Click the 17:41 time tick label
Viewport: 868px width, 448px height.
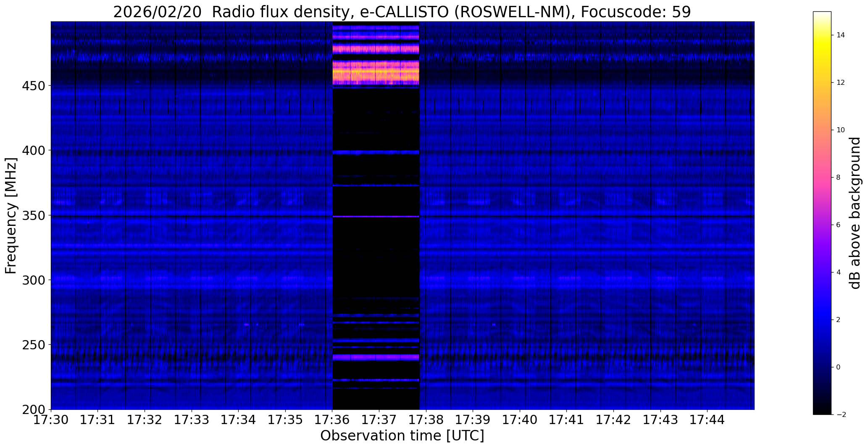click(x=567, y=420)
